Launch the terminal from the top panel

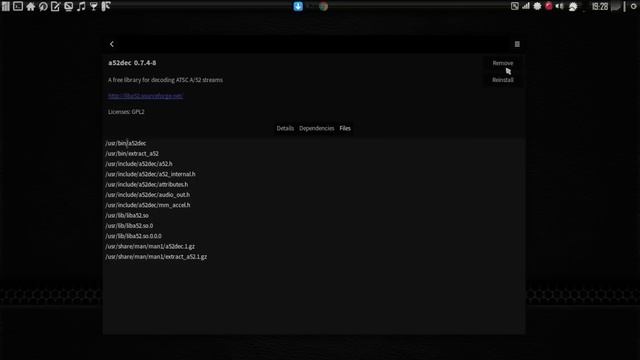click(x=18, y=6)
